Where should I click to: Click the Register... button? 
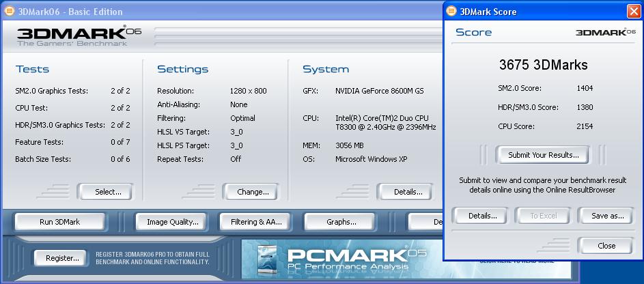coord(61,258)
